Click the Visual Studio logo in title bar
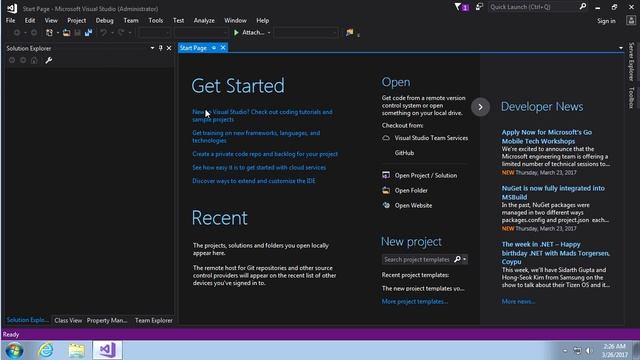The image size is (640, 360). pyautogui.click(x=12, y=8)
